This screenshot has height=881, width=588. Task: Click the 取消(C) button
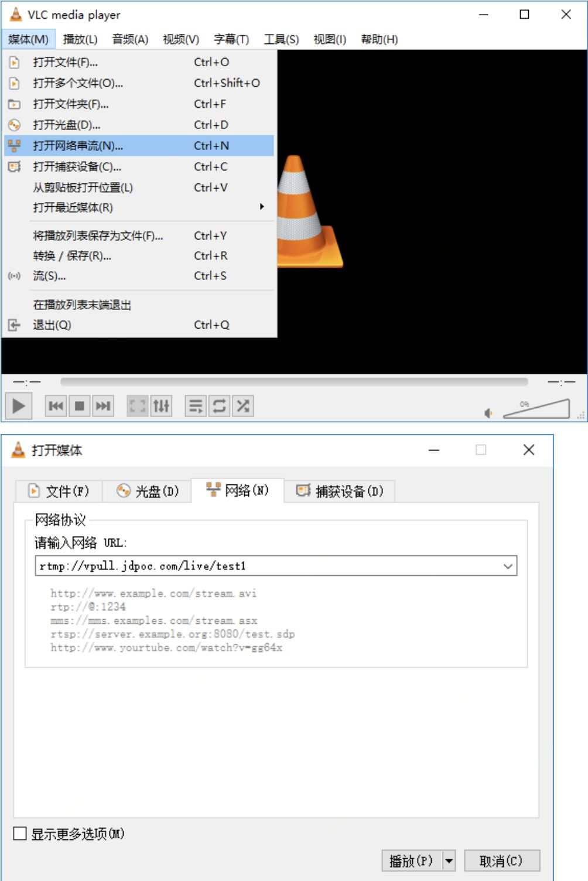501,861
